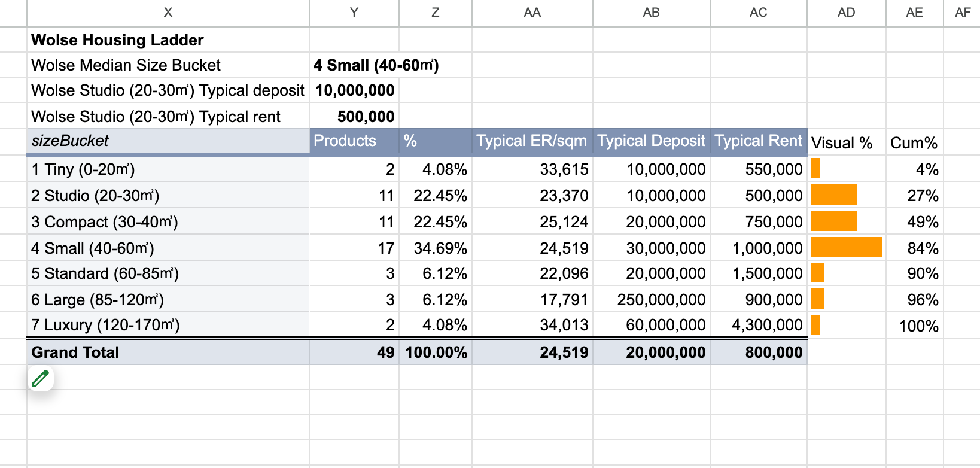Image resolution: width=980 pixels, height=468 pixels.
Task: Click the 30,000,000 deposit value
Action: pos(652,248)
